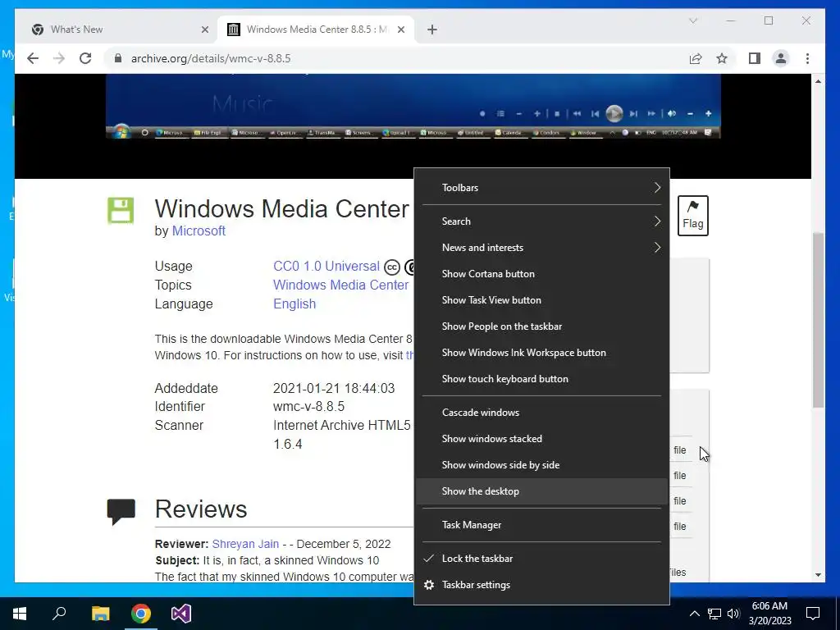Expand the Search submenu
840x630 pixels.
click(x=541, y=221)
